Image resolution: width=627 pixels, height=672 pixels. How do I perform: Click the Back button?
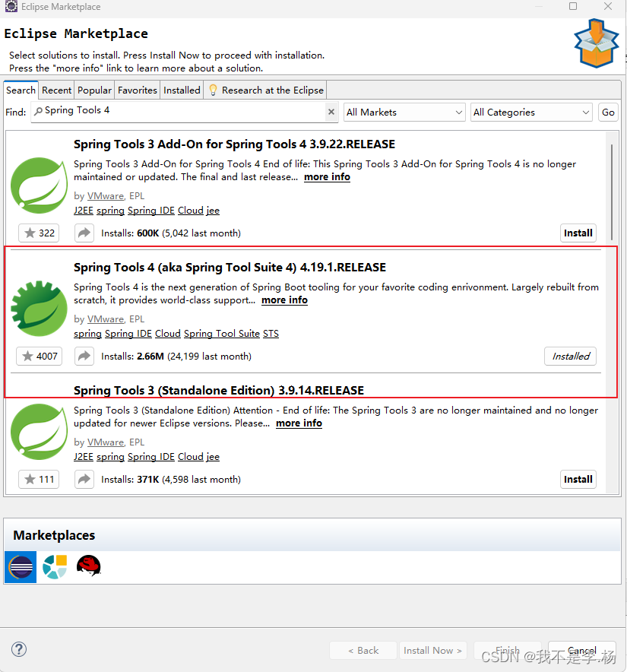(363, 651)
